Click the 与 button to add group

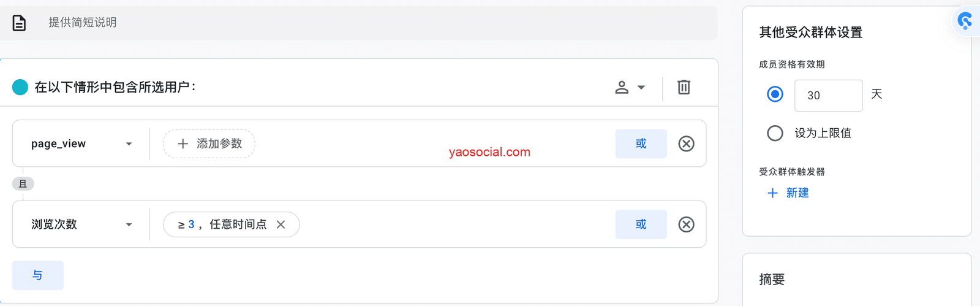point(37,275)
